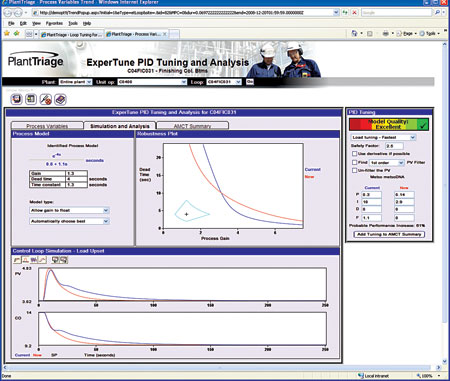Viewport: 450px width, 381px height.
Task: Click the browser search box
Action: [x=396, y=12]
